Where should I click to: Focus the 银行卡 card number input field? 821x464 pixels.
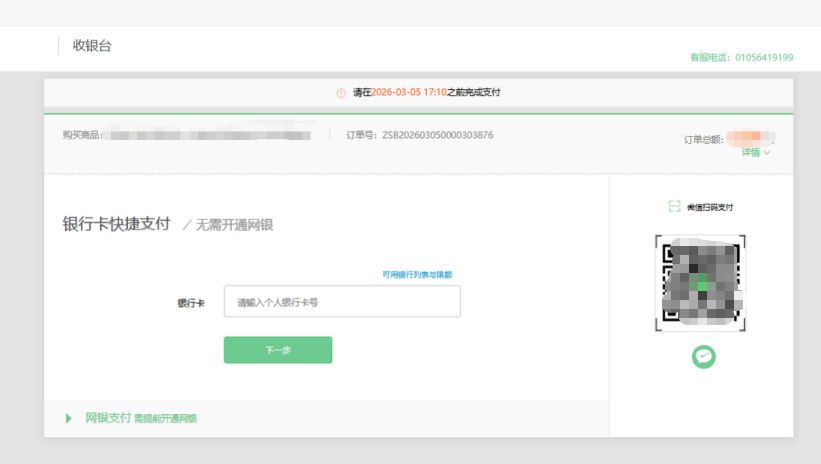click(x=341, y=301)
